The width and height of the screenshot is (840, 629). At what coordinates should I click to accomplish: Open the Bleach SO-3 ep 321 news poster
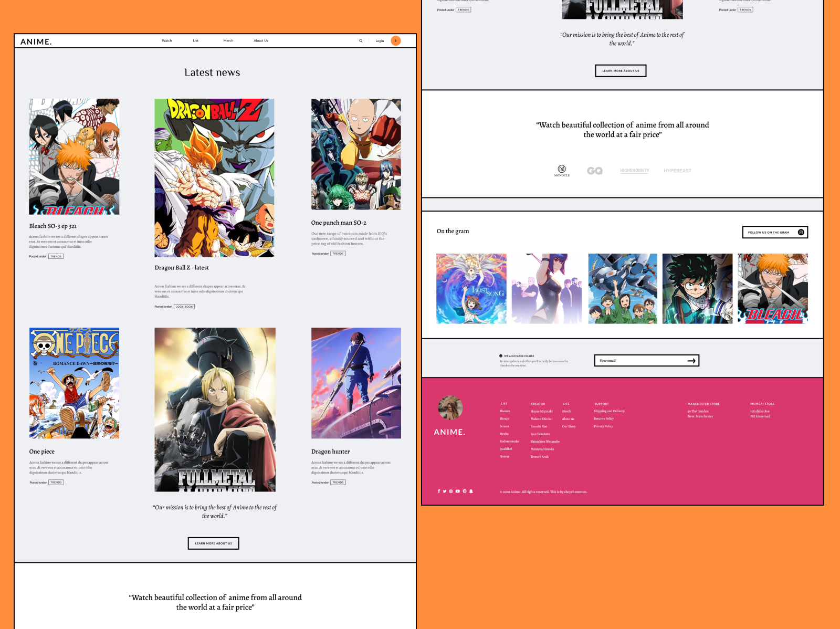coord(74,156)
